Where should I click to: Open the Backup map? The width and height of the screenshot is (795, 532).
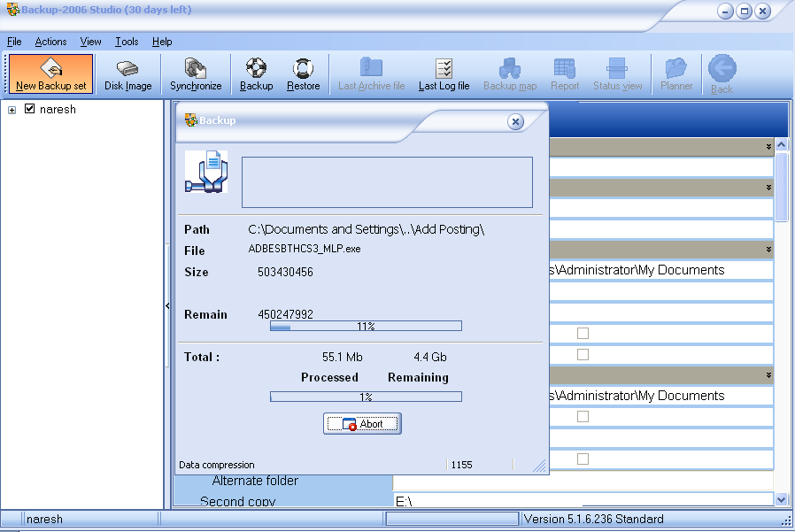pos(510,74)
